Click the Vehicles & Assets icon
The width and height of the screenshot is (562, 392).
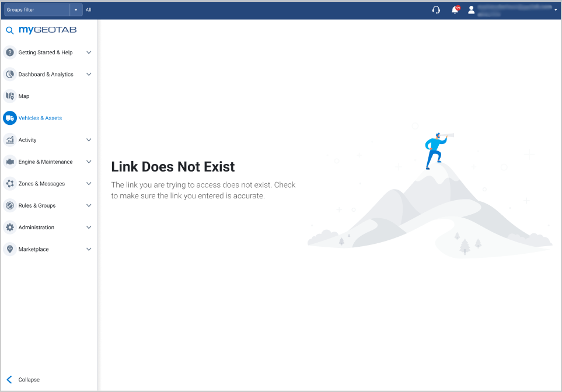[x=10, y=118]
